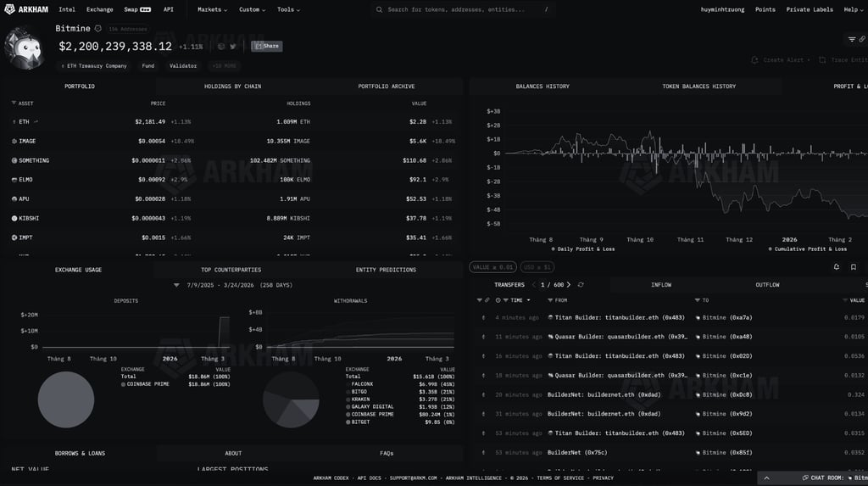This screenshot has height=486, width=868.
Task: Toggle the Cumulative Profit & Loss legend
Action: click(808, 249)
